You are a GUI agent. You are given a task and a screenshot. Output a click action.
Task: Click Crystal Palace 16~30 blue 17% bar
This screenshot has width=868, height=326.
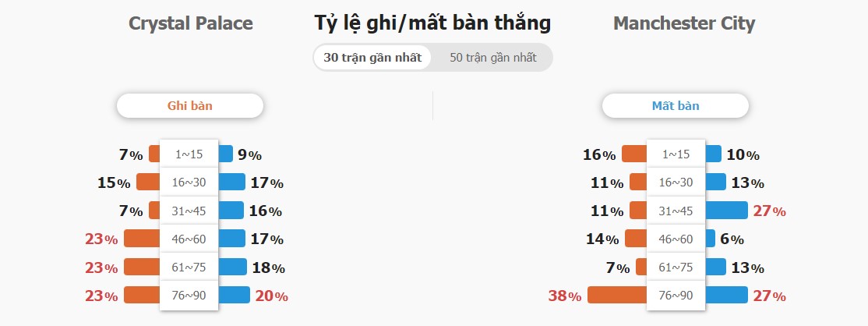pos(232,182)
